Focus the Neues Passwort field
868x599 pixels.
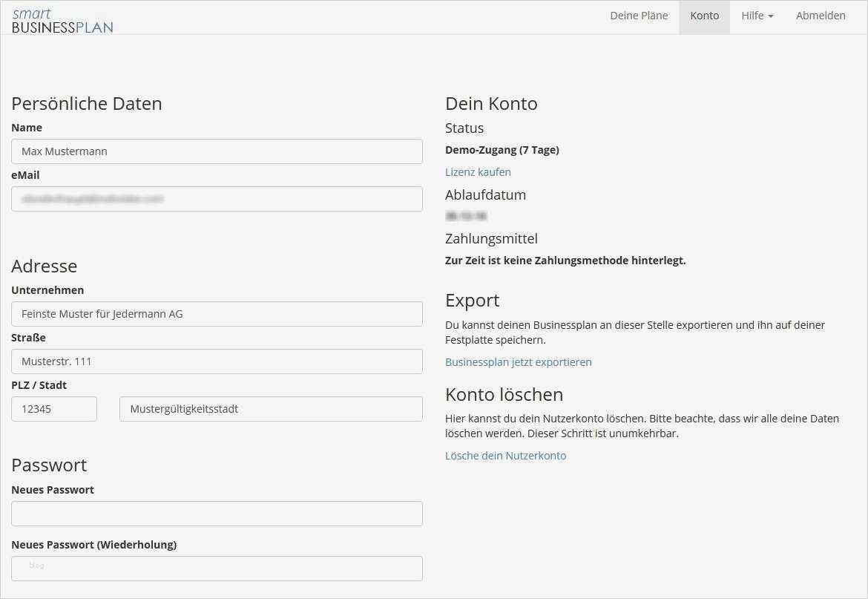click(217, 514)
